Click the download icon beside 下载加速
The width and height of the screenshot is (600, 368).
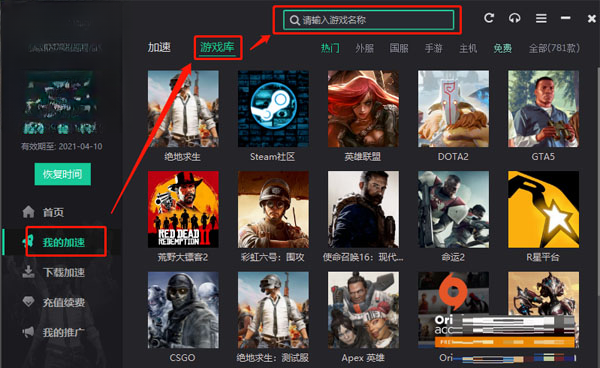(x=28, y=272)
